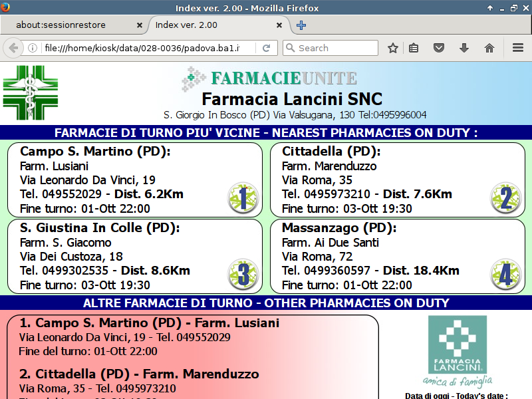Screen dimensions: 532x399
Task: Click the number 4 pharmacy badge icon
Action: tap(505, 275)
